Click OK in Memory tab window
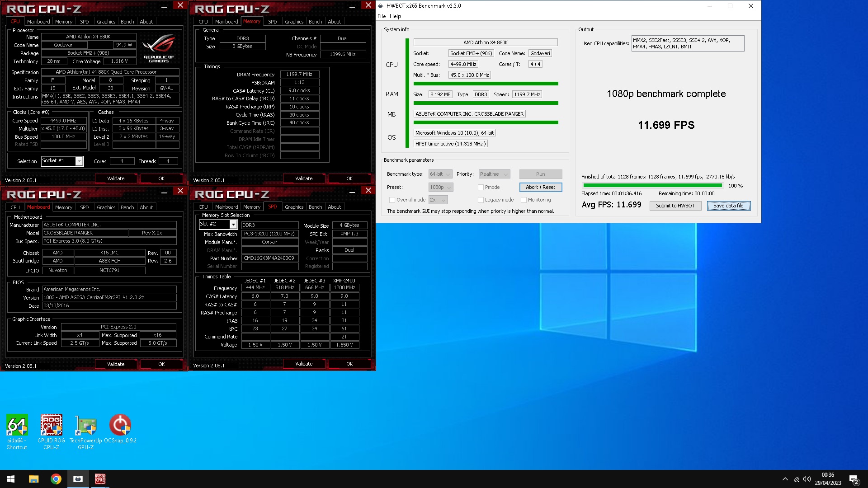The image size is (868, 488). [x=349, y=178]
